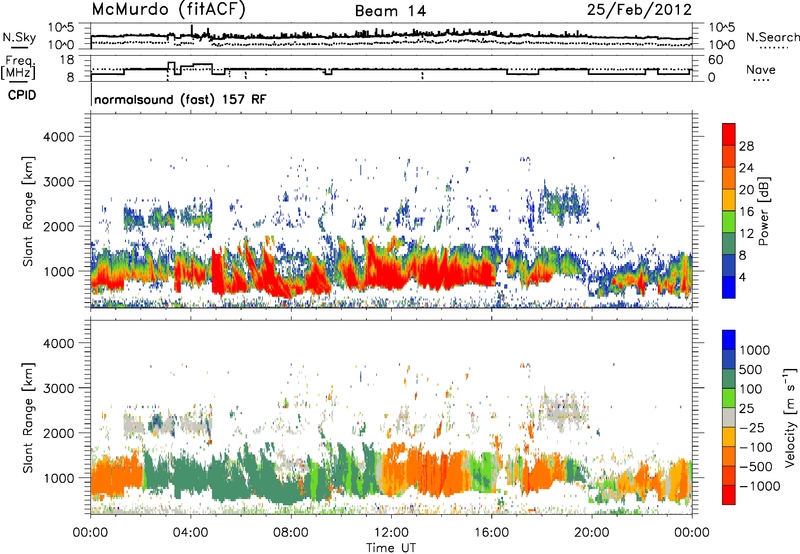Viewport: 800px width, 554px height.
Task: Select the Beam 14 header label
Action: [390, 11]
